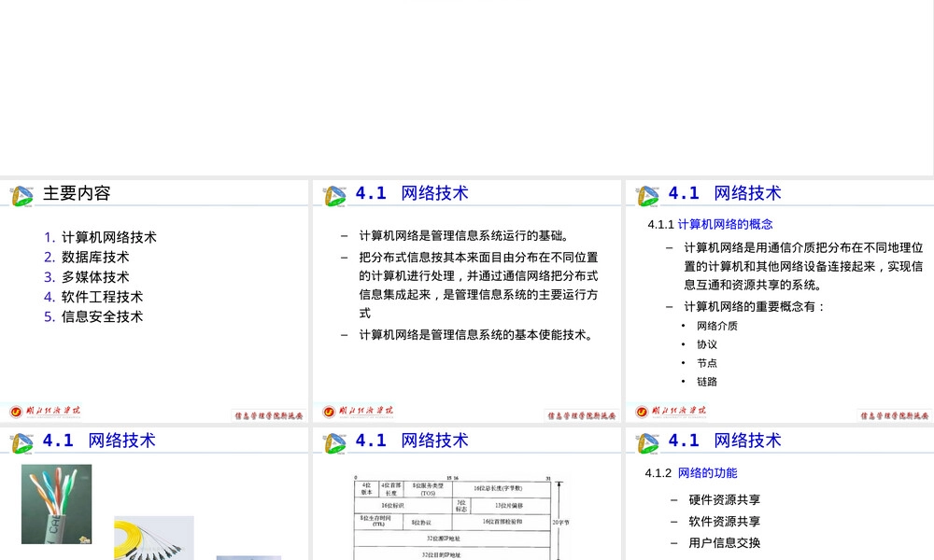Click heading 4.1.2 网络的功能
Image resolution: width=934 pixels, height=560 pixels.
coord(691,473)
